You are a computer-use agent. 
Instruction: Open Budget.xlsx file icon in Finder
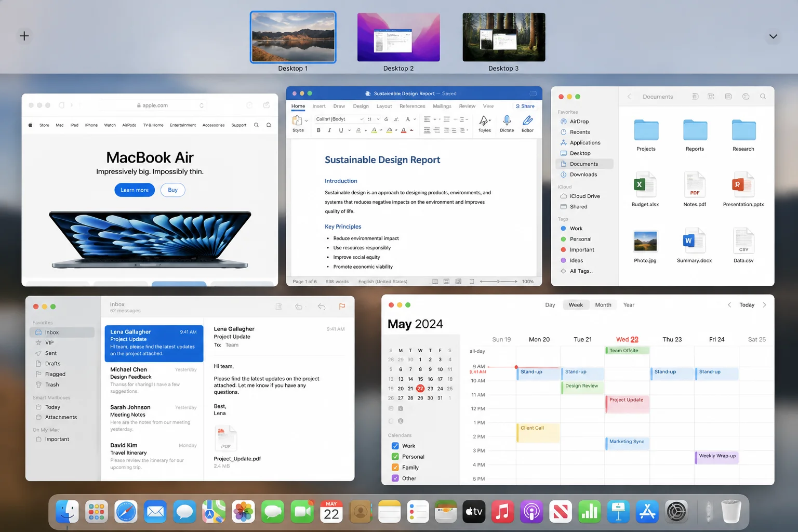(x=645, y=184)
